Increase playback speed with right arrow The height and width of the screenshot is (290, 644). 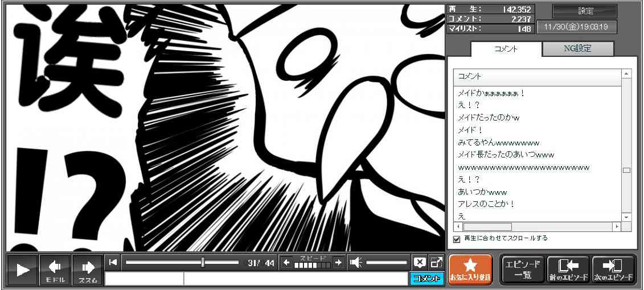click(x=338, y=262)
